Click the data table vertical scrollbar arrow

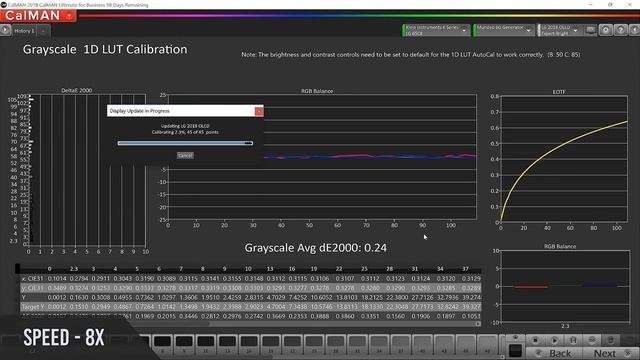tap(478, 324)
